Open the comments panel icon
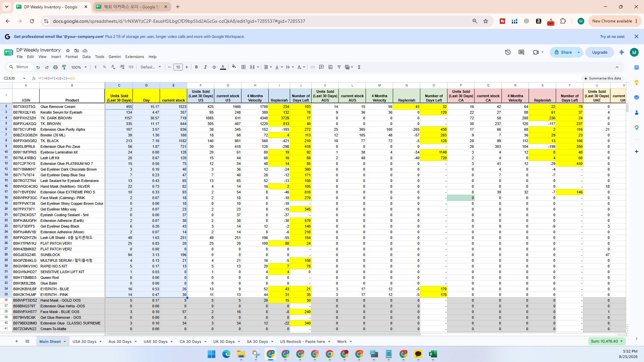This screenshot has width=644, height=362. (x=521, y=52)
